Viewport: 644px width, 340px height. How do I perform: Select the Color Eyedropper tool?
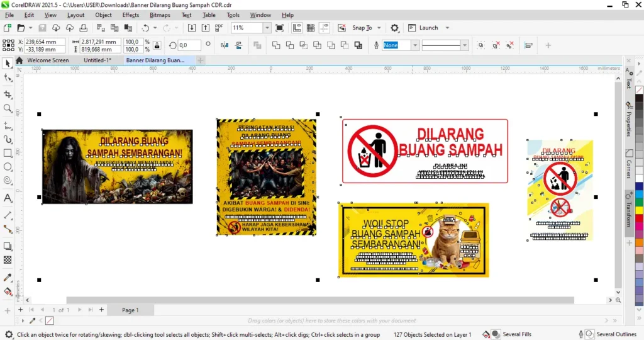[8, 277]
